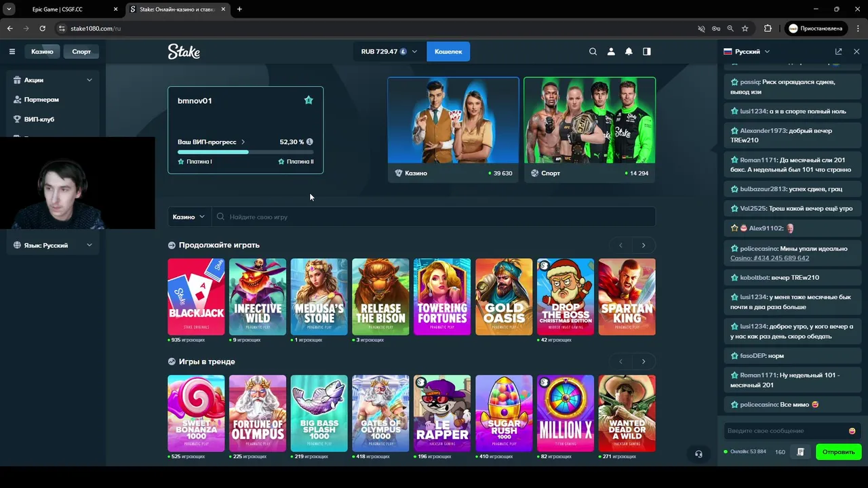
Task: Open the Infective Wild game tile
Action: tap(258, 297)
